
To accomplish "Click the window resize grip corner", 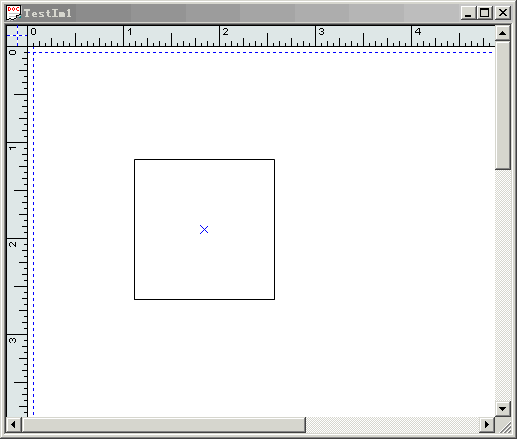I will coord(503,425).
